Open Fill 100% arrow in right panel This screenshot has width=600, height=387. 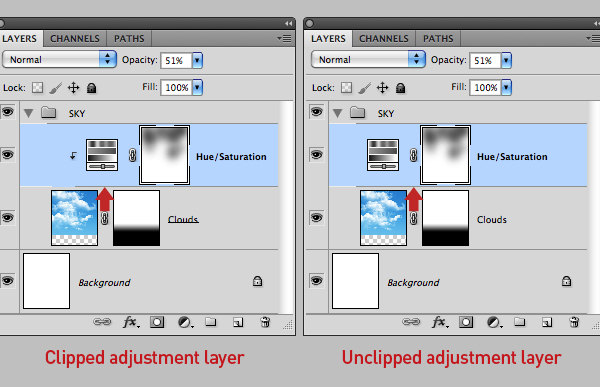[506, 87]
